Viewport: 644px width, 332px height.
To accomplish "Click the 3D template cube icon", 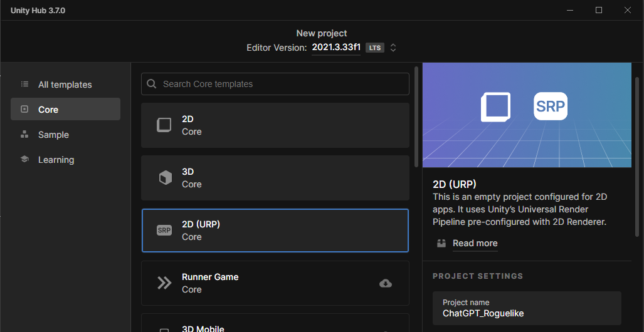I will click(165, 178).
